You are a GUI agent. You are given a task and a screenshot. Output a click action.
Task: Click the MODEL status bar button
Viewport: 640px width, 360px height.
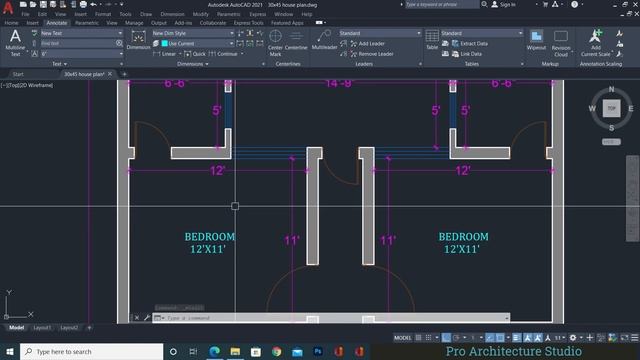[402, 338]
